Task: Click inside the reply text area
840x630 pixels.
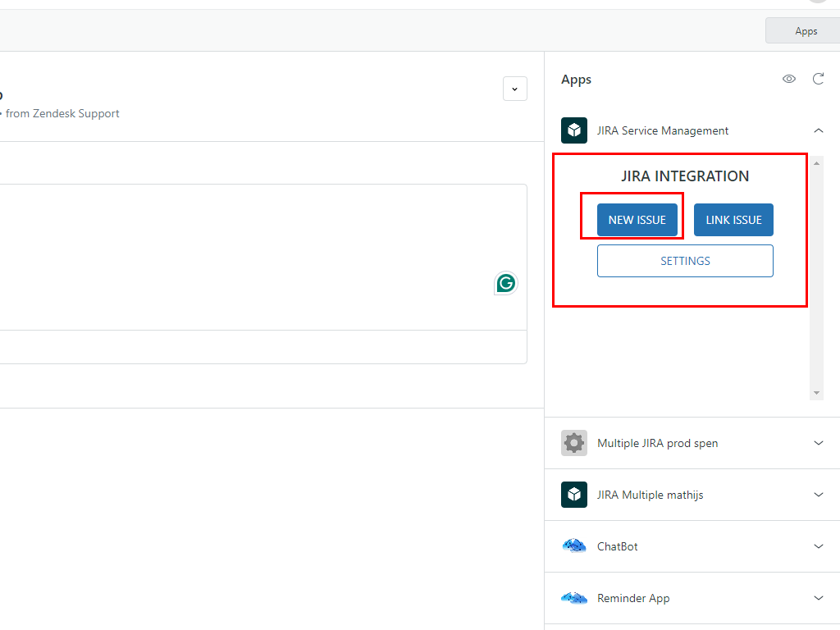Action: coord(246,254)
